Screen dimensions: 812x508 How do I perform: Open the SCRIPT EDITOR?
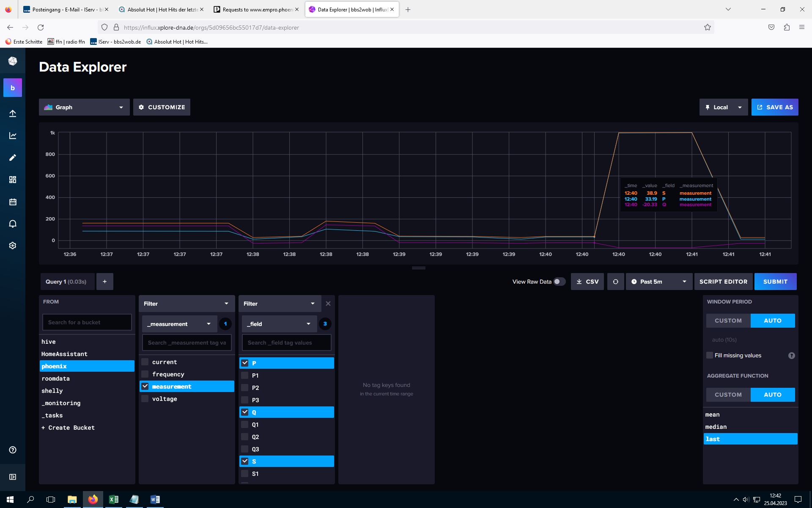[723, 282]
